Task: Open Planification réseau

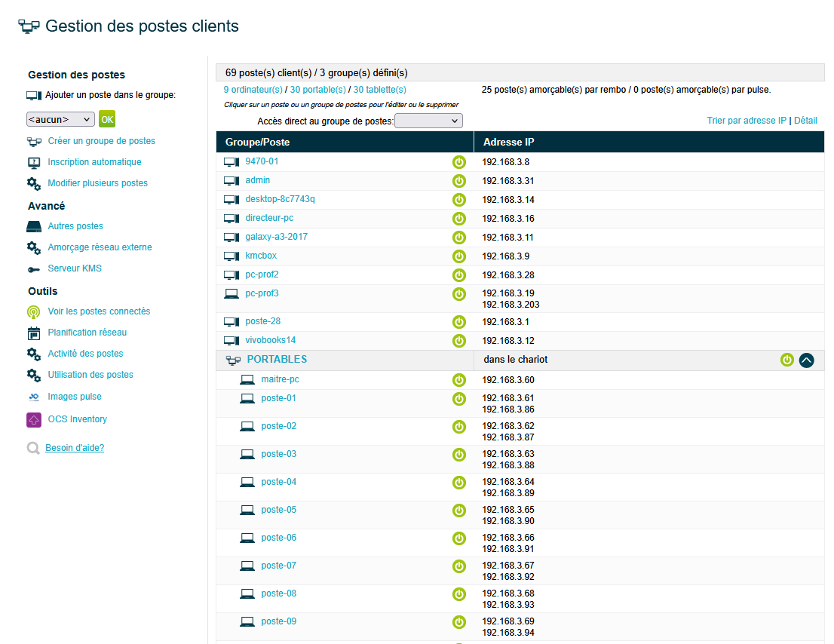Action: point(87,333)
